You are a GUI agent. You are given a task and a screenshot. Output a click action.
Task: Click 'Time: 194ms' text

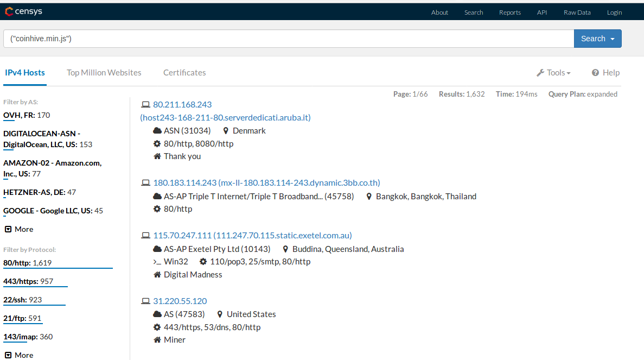517,94
